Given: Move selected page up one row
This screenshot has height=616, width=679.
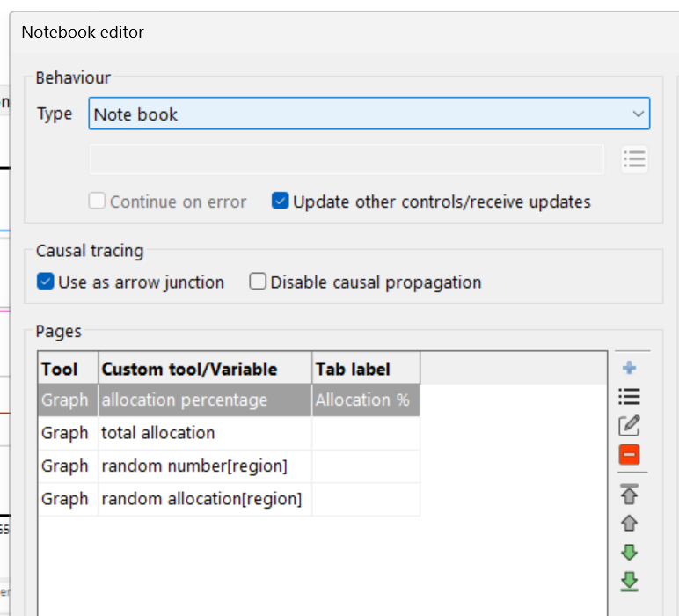Looking at the screenshot, I should coord(629,524).
